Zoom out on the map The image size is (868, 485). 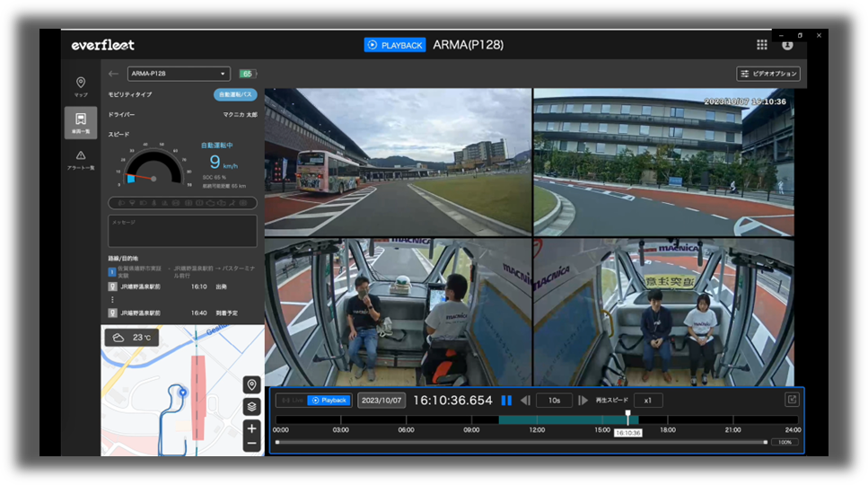251,444
